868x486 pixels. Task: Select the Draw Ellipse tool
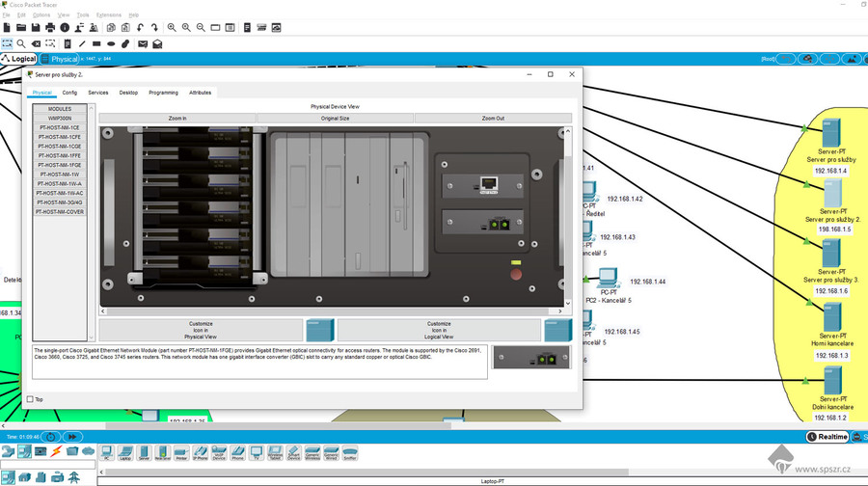[111, 43]
